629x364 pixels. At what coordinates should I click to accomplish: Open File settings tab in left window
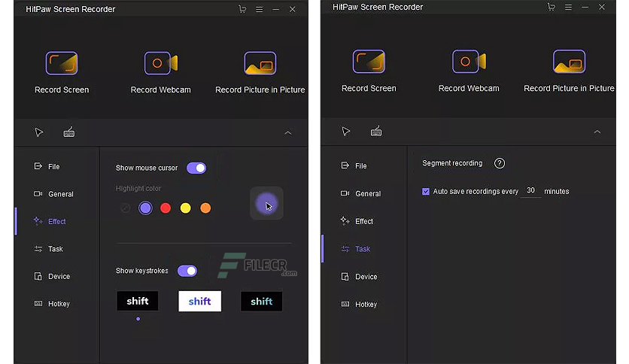tap(47, 166)
